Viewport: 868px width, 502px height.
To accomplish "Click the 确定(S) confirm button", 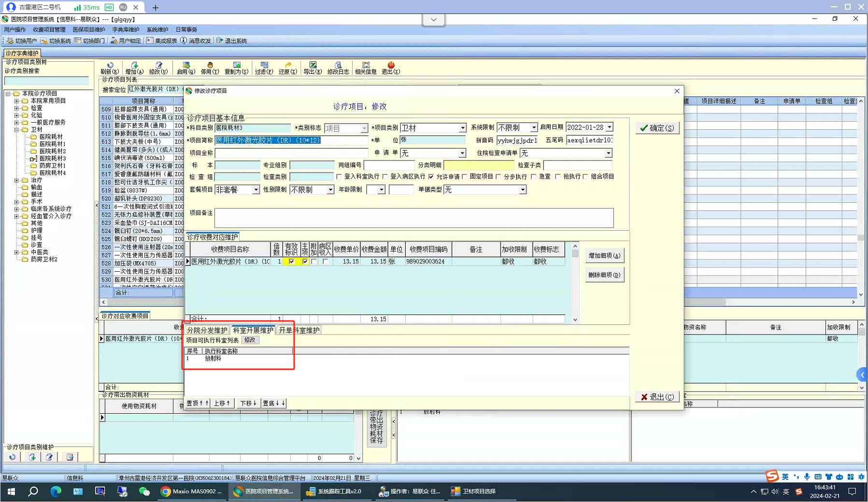I will [x=657, y=128].
